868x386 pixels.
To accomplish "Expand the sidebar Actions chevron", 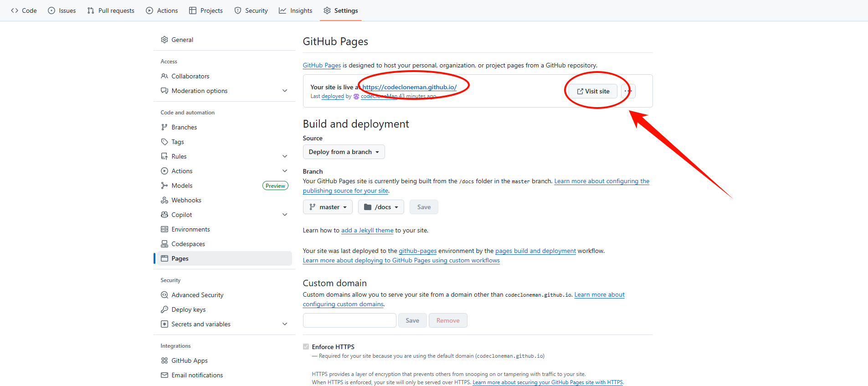I will [285, 171].
